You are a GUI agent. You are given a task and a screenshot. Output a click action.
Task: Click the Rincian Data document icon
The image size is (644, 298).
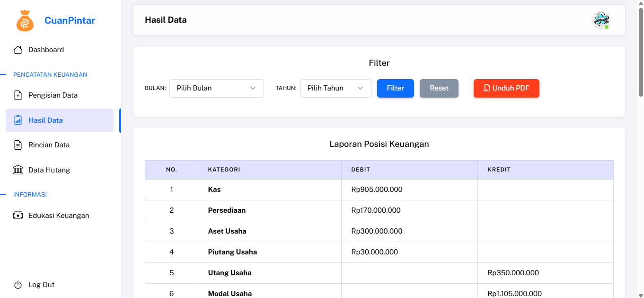pyautogui.click(x=18, y=145)
